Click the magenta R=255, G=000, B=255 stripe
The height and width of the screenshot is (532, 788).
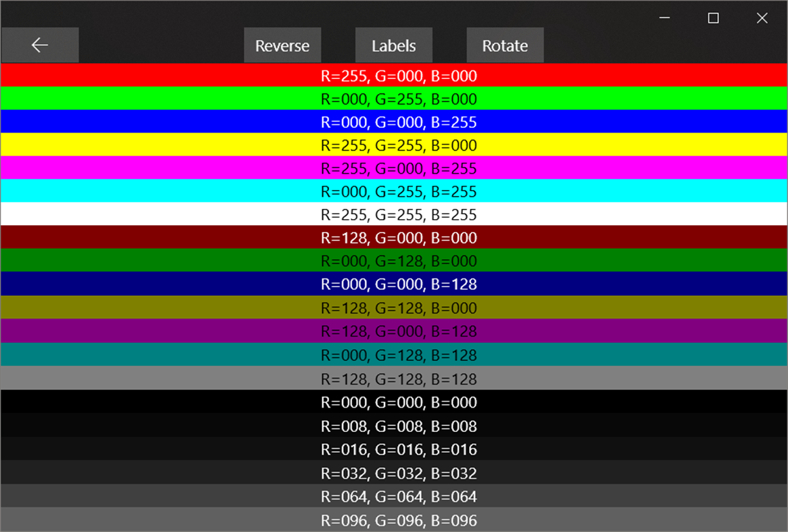tap(394, 169)
